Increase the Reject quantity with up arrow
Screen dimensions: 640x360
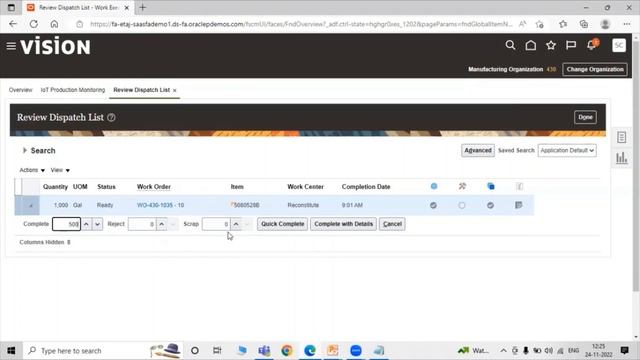click(x=162, y=224)
